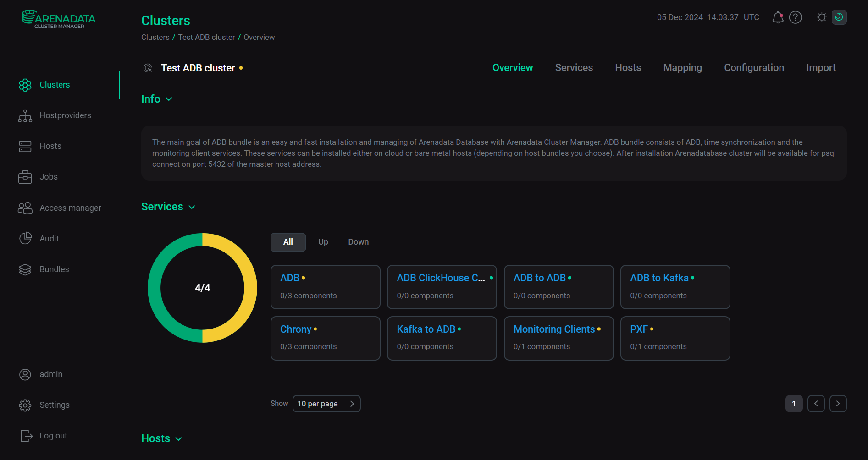Open Hosts icon in sidebar
This screenshot has height=460, width=868.
(x=25, y=146)
